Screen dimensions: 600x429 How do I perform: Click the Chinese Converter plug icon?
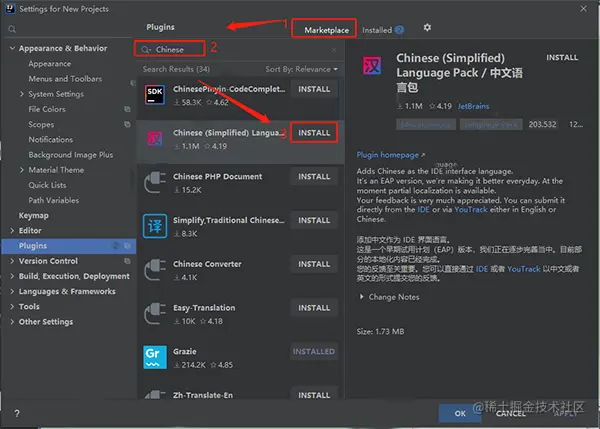click(155, 270)
